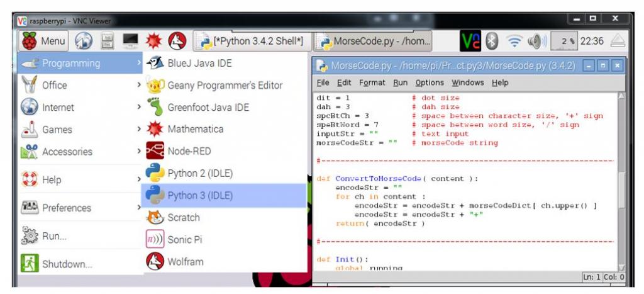Open the Help menu category
The image size is (644, 294).
click(80, 179)
